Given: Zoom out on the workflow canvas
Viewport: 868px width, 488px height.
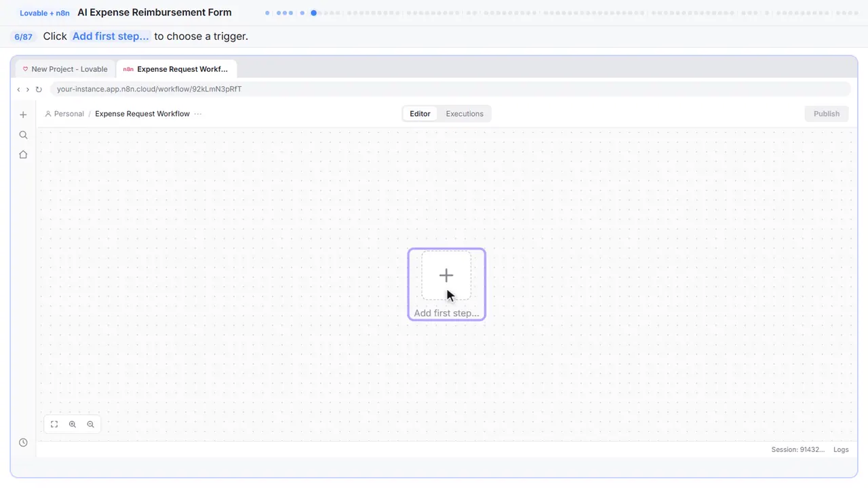Looking at the screenshot, I should pos(90,424).
